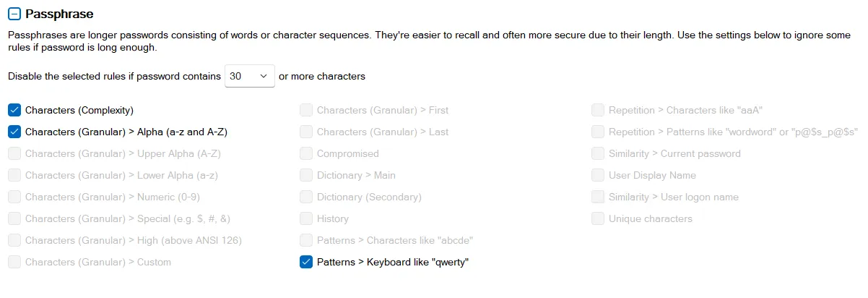Open the 30 characters dropdown
This screenshot has height=298, width=868.
250,75
